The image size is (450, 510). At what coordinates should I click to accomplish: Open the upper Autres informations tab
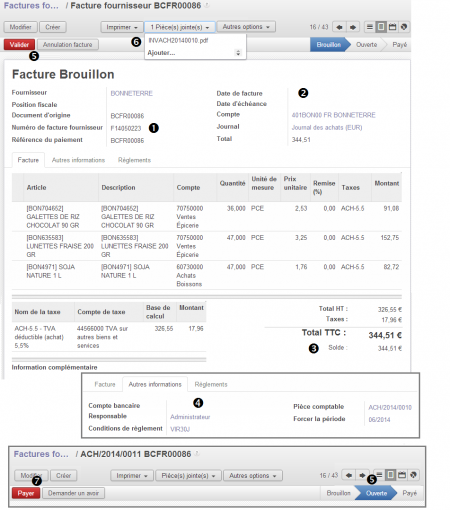click(78, 160)
